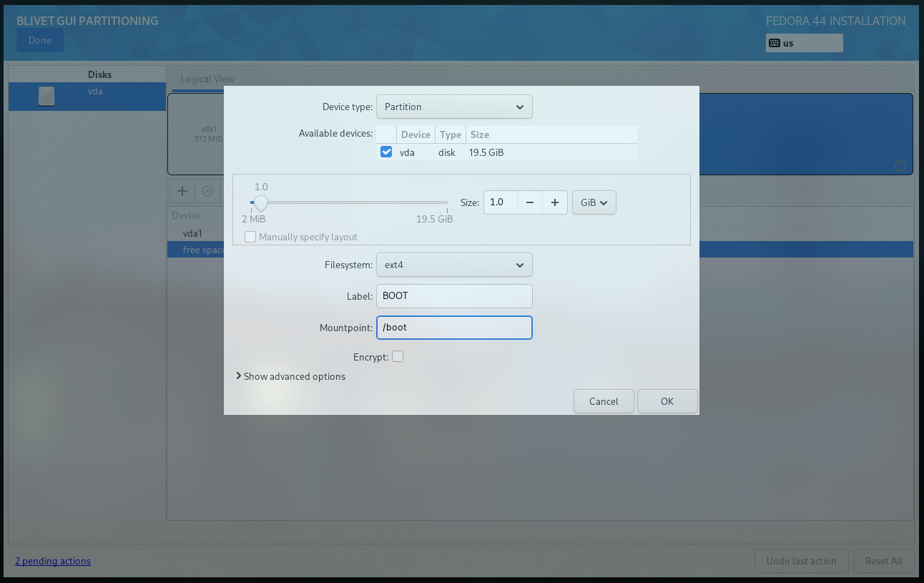
Task: Click the Size value input field
Action: pyautogui.click(x=501, y=202)
